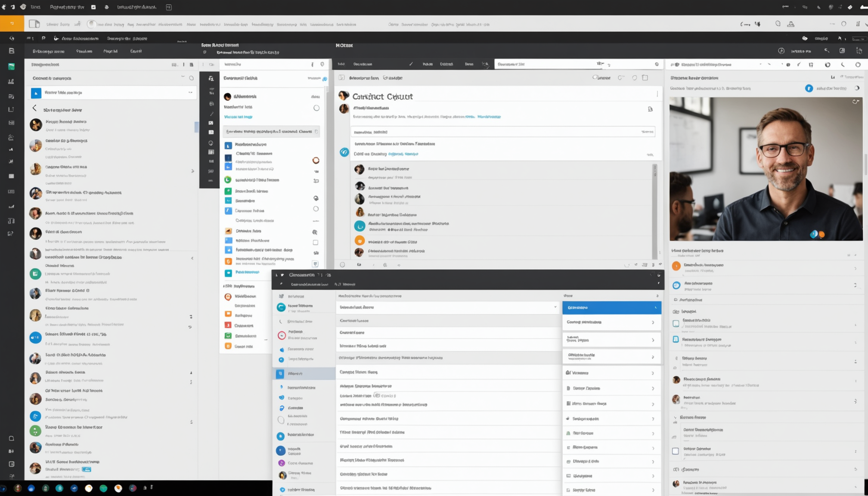Viewport: 868px width, 496px height.
Task: Click the document icon to the right of the author name
Action: point(650,109)
